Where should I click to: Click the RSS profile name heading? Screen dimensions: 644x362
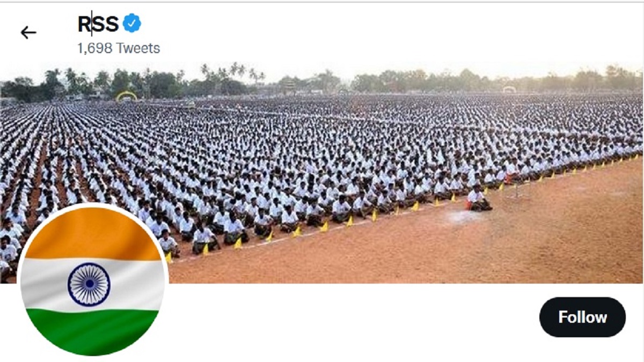[x=98, y=24]
